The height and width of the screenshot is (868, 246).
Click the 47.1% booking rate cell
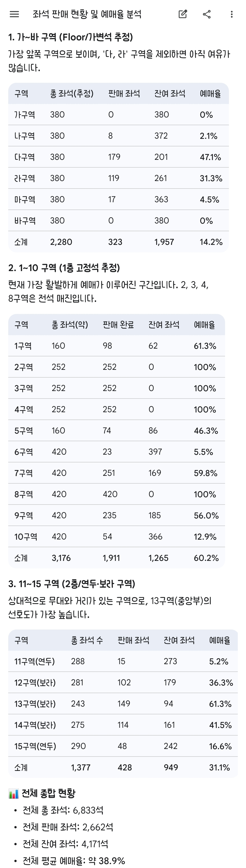tap(210, 157)
